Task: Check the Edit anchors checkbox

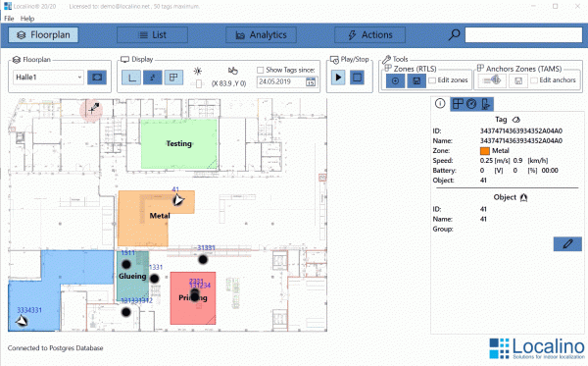Action: (x=534, y=80)
